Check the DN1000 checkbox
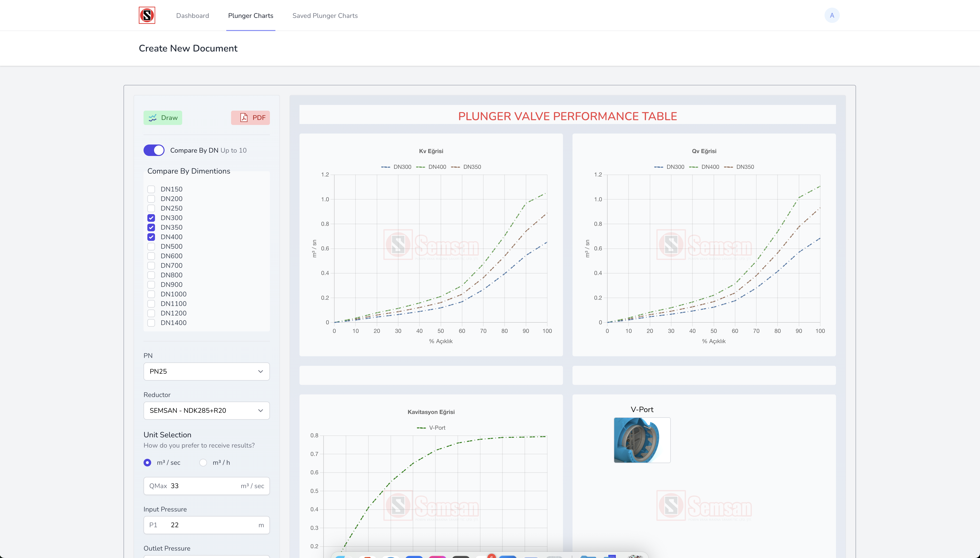 click(x=151, y=294)
